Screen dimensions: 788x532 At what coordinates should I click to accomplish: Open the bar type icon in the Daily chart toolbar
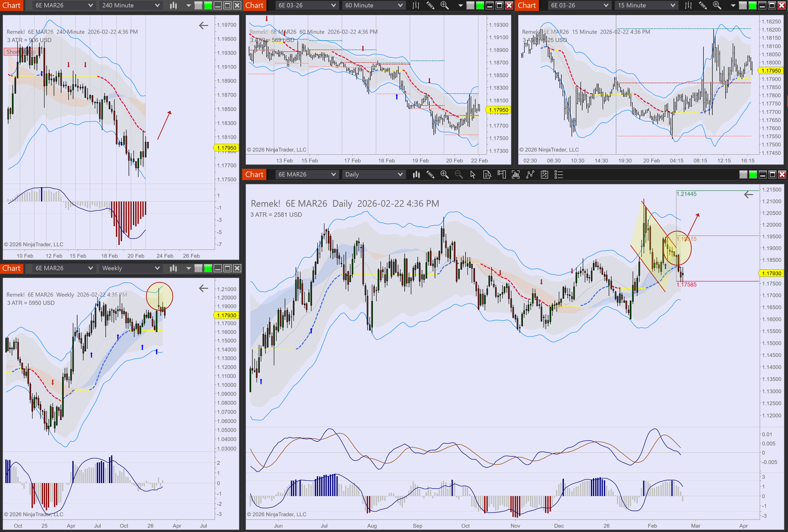(x=416, y=175)
